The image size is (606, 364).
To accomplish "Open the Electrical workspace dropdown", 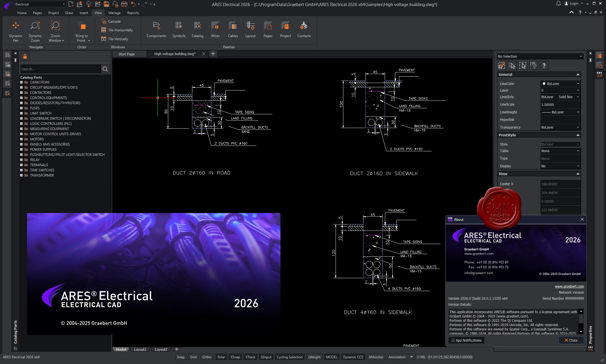I will [x=40, y=4].
